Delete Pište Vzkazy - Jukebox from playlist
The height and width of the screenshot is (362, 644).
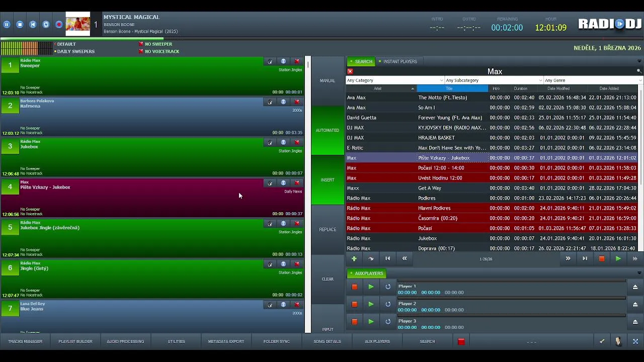click(297, 183)
